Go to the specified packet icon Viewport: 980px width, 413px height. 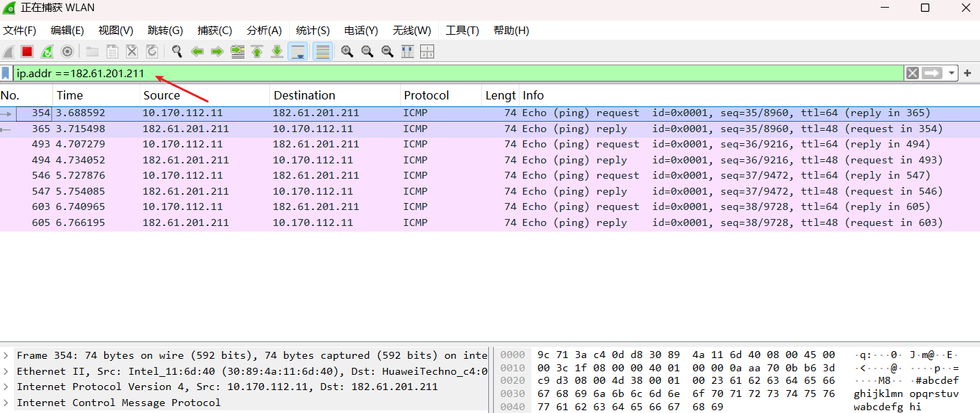pos(238,51)
